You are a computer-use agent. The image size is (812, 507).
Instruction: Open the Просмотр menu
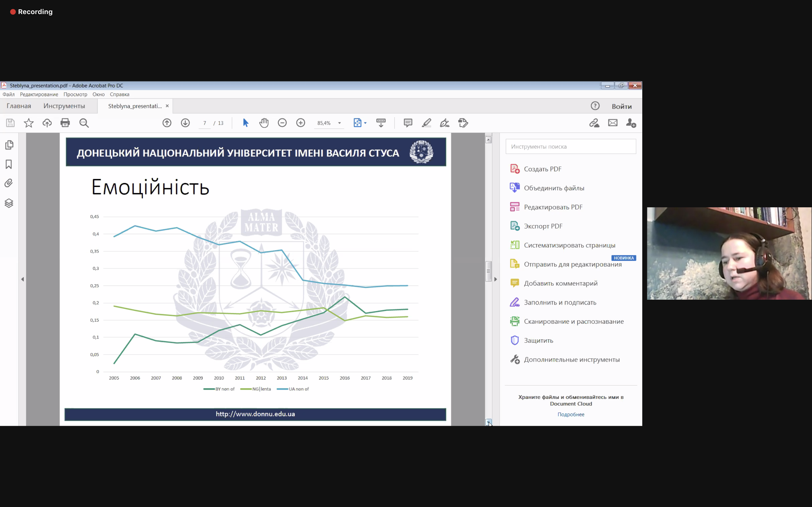click(x=75, y=95)
